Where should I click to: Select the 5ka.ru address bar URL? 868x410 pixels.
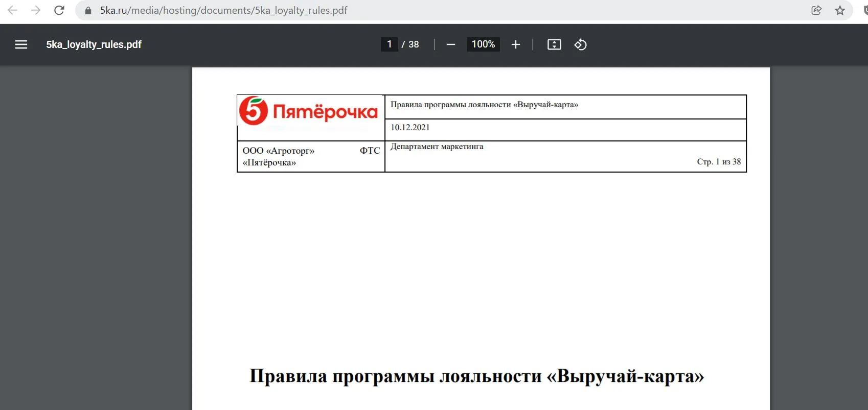click(223, 10)
